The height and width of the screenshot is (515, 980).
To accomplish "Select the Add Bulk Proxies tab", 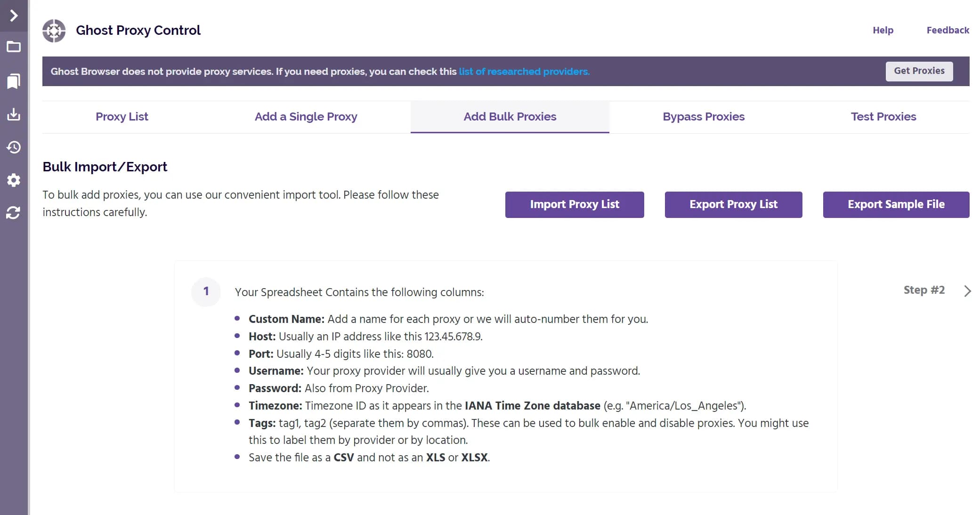I will coord(509,117).
